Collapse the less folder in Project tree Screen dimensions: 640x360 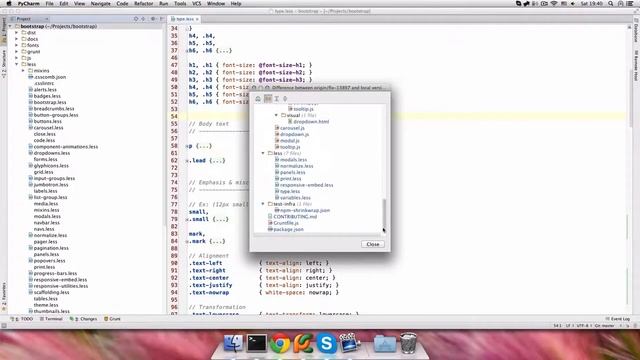click(x=17, y=64)
